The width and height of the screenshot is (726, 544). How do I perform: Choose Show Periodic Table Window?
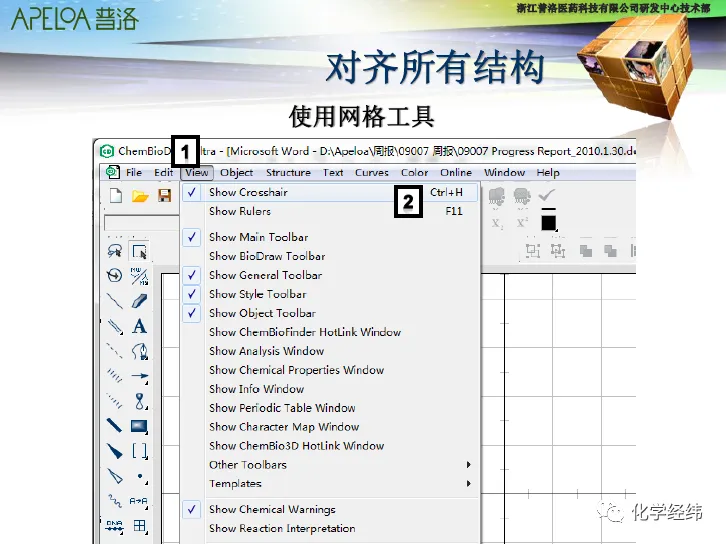point(329,408)
